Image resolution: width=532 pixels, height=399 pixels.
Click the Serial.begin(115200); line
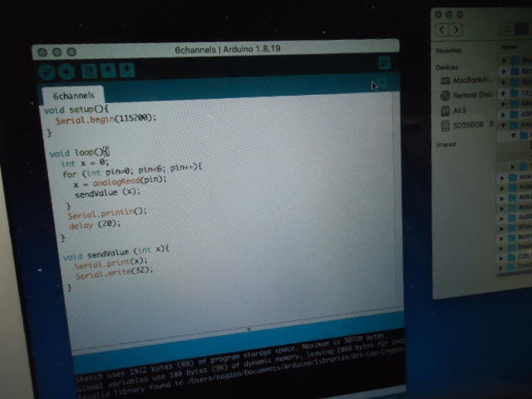tap(106, 119)
